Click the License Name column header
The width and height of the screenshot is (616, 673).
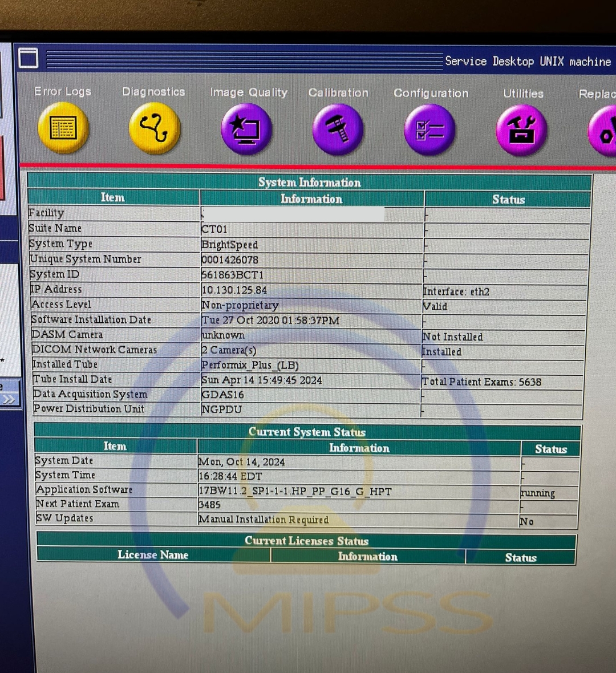(x=153, y=555)
